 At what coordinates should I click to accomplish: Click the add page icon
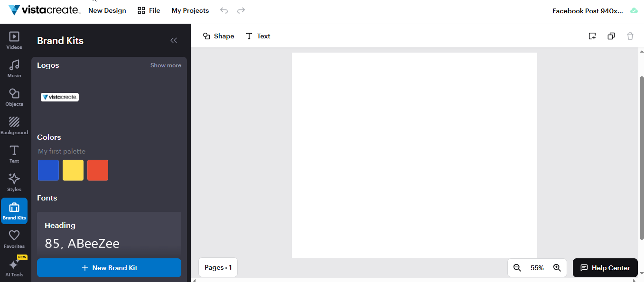(592, 36)
